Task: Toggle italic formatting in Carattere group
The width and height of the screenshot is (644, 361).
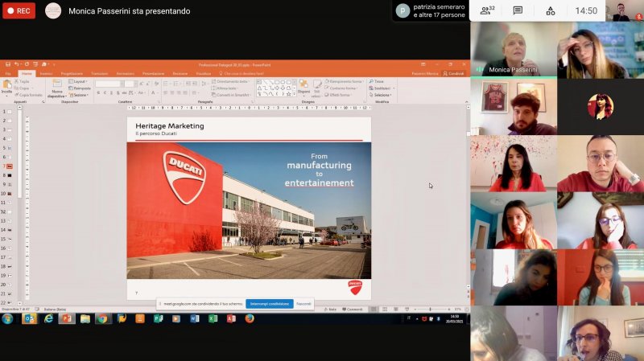Action: [x=105, y=93]
